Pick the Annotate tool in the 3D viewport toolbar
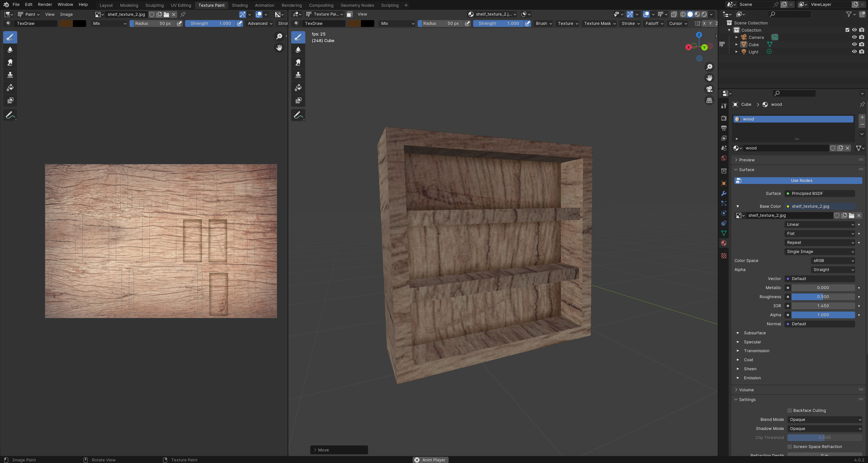The width and height of the screenshot is (868, 463). [298, 115]
